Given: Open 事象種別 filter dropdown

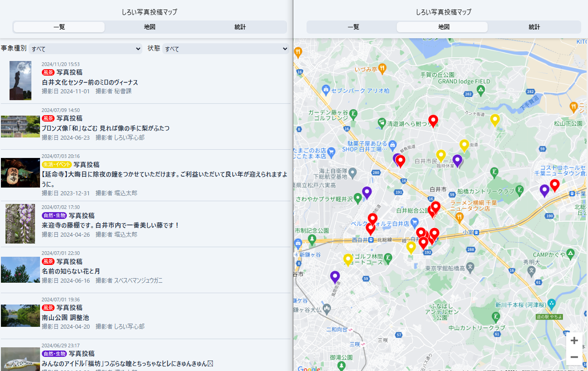Looking at the screenshot, I should click(x=85, y=49).
